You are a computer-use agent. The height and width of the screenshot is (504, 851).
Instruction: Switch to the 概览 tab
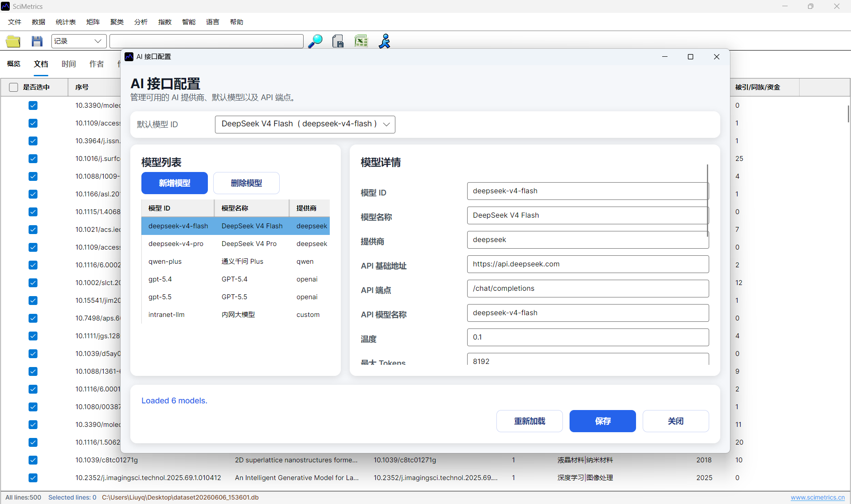point(14,64)
